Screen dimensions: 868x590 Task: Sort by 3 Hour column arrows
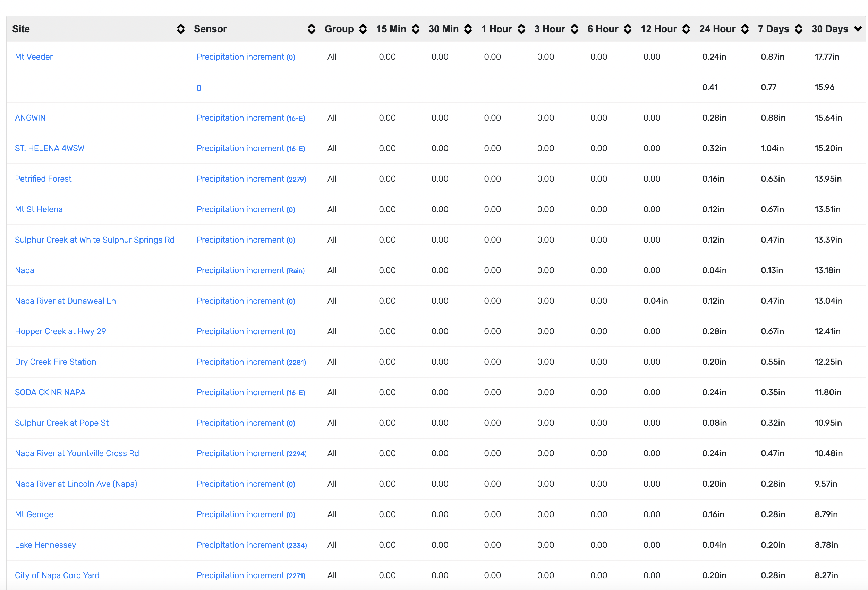click(x=575, y=29)
